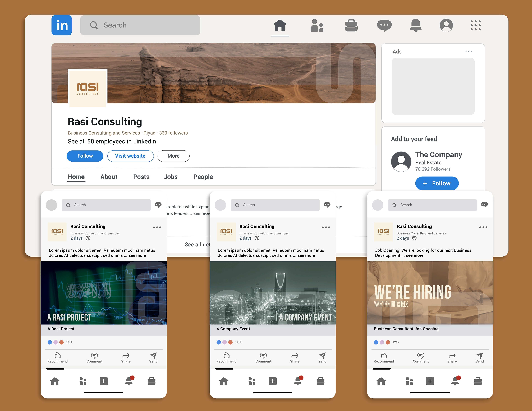Open Notifications bell in top navigation
This screenshot has width=532, height=411.
(x=416, y=25)
